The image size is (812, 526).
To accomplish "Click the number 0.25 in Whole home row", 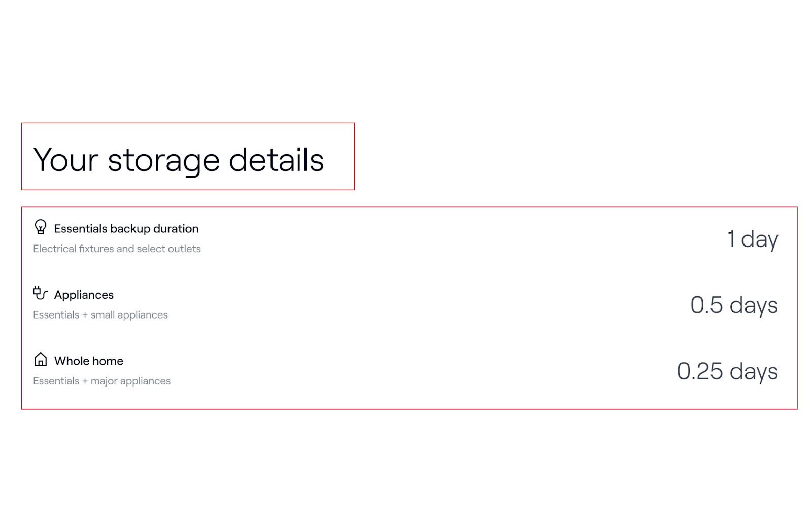I will click(x=700, y=371).
